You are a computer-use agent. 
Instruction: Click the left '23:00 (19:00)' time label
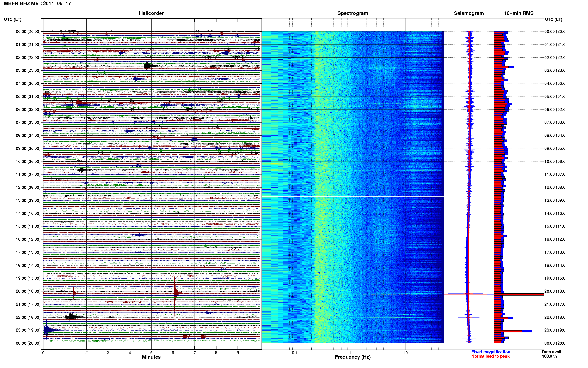click(28, 330)
